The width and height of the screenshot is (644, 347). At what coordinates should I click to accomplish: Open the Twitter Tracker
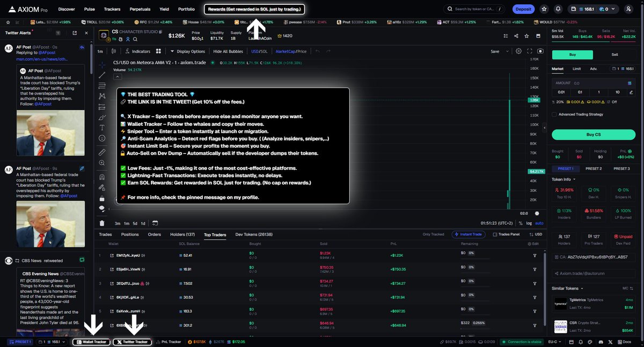[x=131, y=342]
